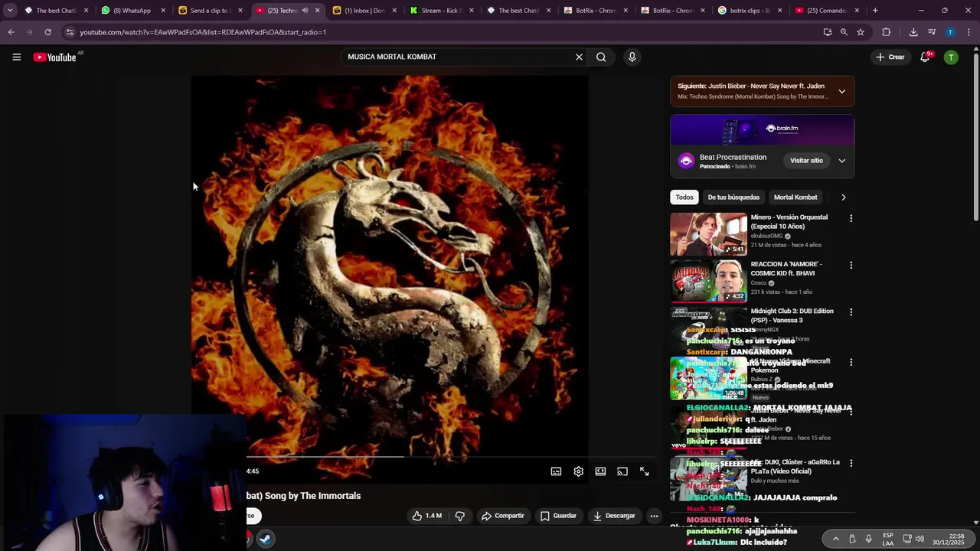This screenshot has height=551, width=980.
Task: Open a new browser tab
Action: (x=875, y=11)
